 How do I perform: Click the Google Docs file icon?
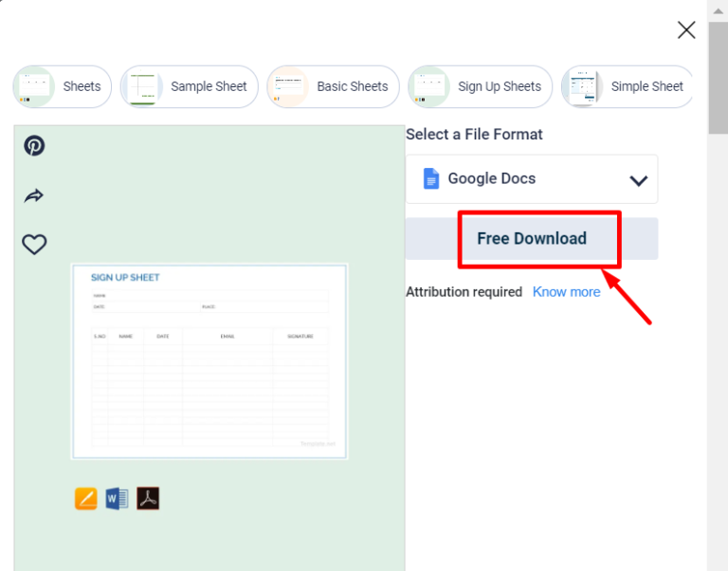(431, 179)
